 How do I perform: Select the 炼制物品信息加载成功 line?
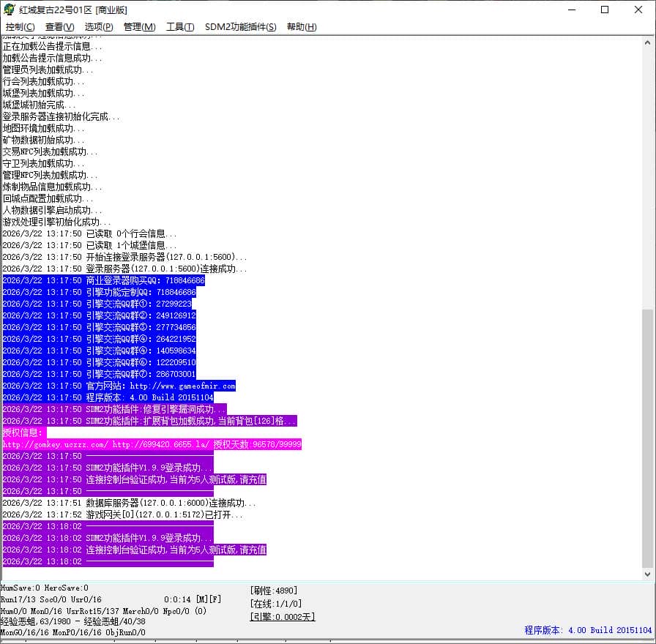click(x=52, y=187)
